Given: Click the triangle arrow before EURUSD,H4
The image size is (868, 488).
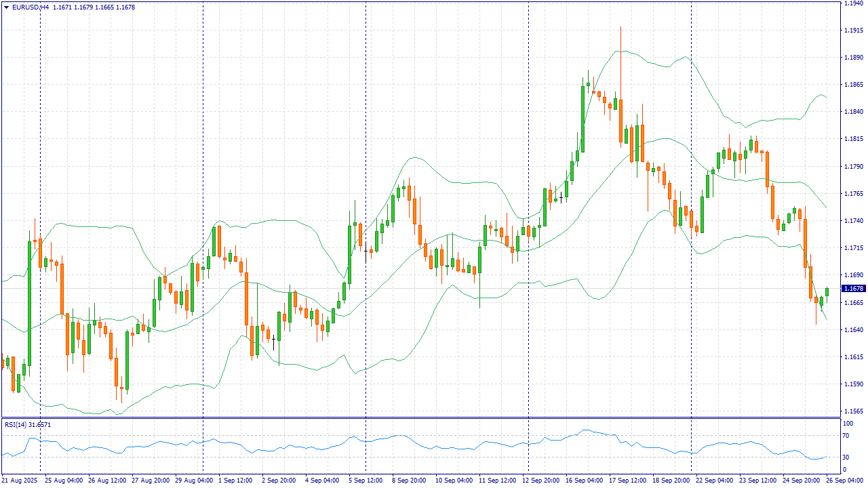Looking at the screenshot, I should point(6,7).
